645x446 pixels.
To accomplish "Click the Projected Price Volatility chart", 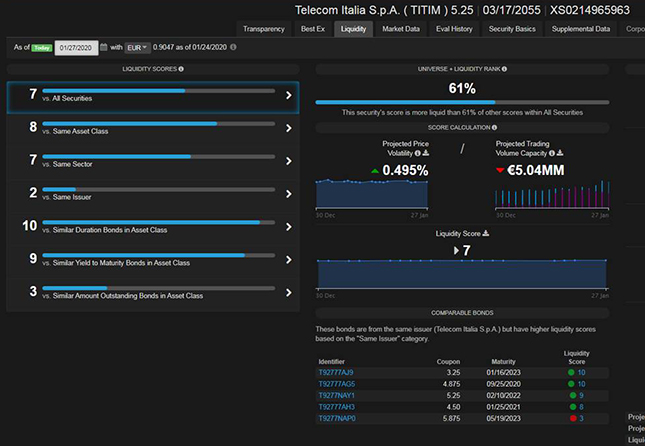I will tap(372, 194).
